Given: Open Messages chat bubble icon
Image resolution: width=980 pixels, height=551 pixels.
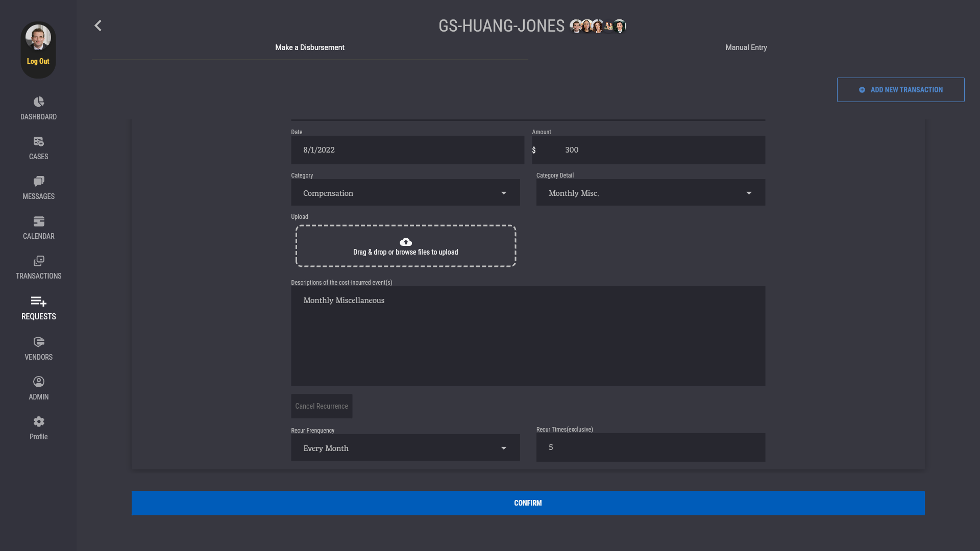Looking at the screenshot, I should coord(39,182).
